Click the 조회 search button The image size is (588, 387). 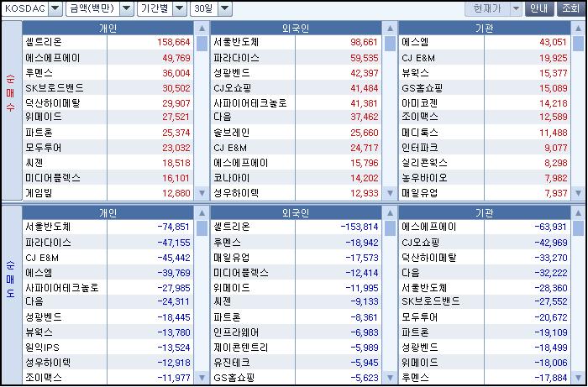[570, 8]
